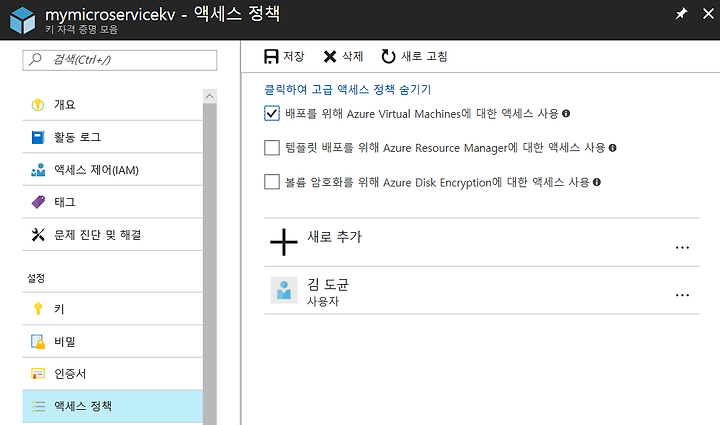The image size is (720, 425).
Task: Open 태그 tags menu item
Action: (112, 202)
